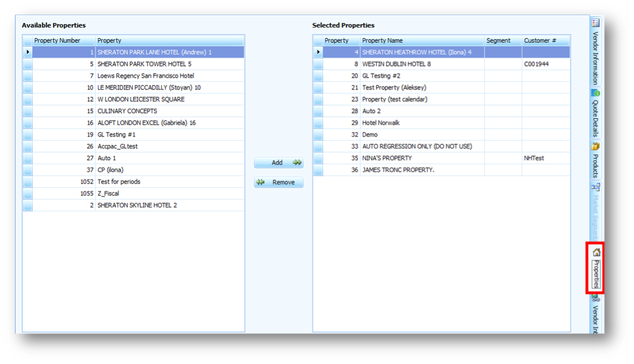Click the Products box icon
This screenshot has height=364, width=634.
[x=596, y=146]
